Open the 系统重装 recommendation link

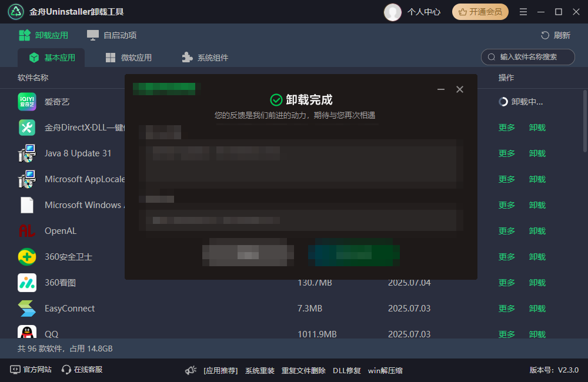(260, 371)
